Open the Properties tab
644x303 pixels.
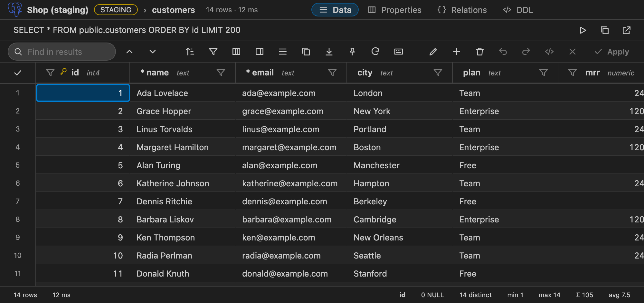(x=395, y=10)
